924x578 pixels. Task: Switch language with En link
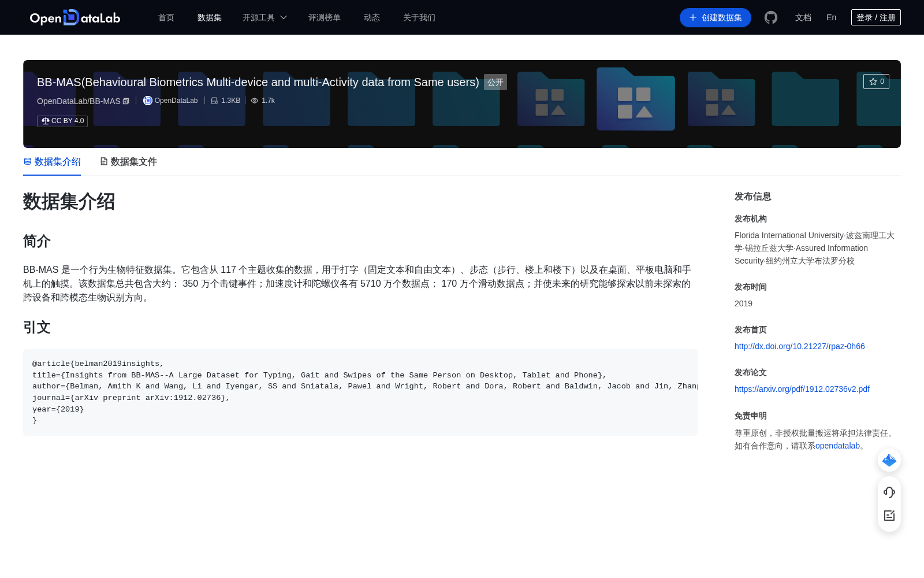[832, 18]
